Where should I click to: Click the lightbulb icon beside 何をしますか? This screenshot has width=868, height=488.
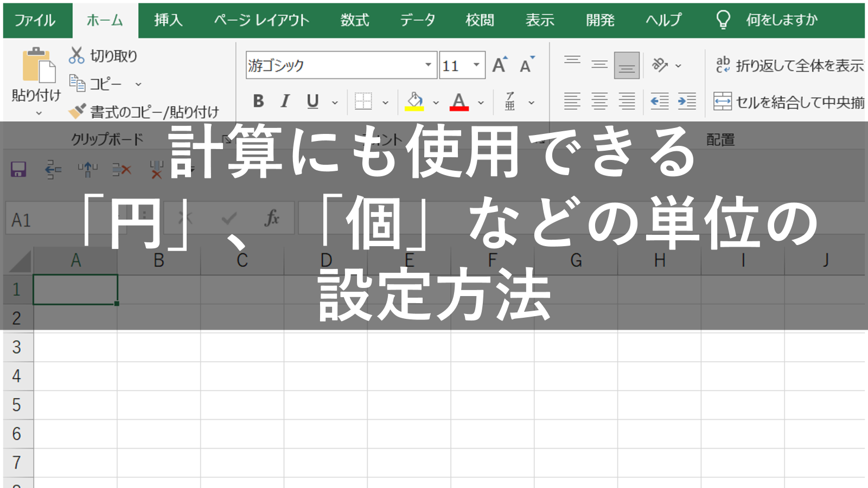723,20
